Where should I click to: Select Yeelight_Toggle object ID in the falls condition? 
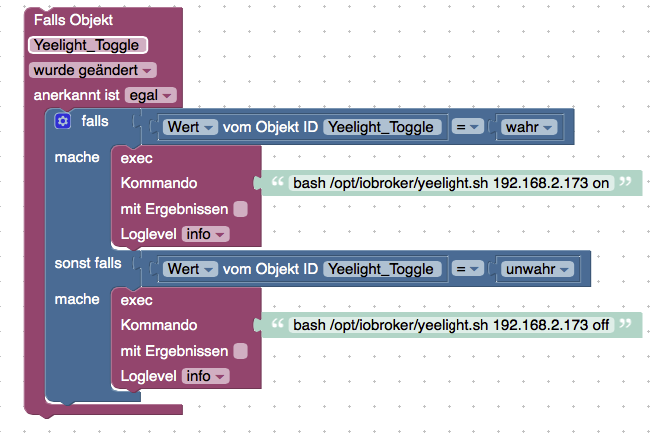[382, 127]
